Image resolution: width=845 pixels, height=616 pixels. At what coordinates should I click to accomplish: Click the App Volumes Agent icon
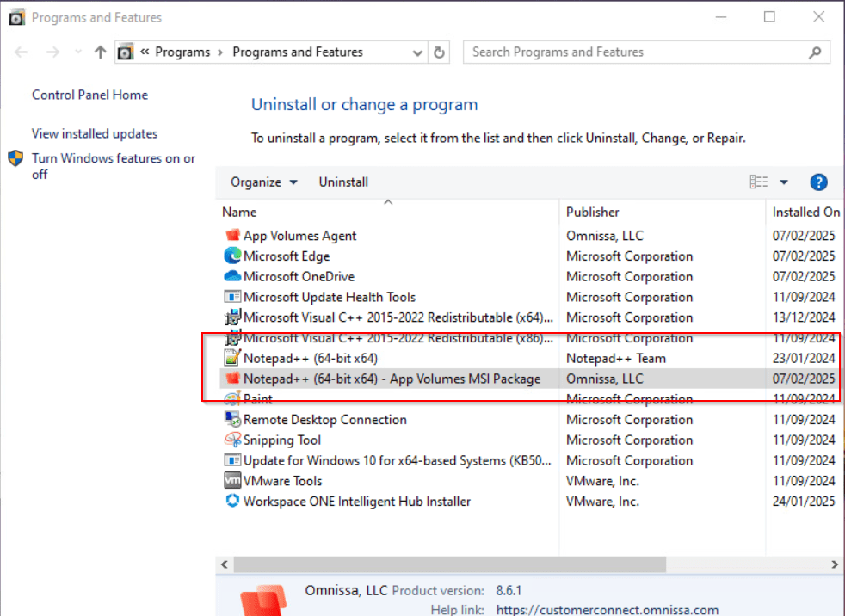(231, 236)
